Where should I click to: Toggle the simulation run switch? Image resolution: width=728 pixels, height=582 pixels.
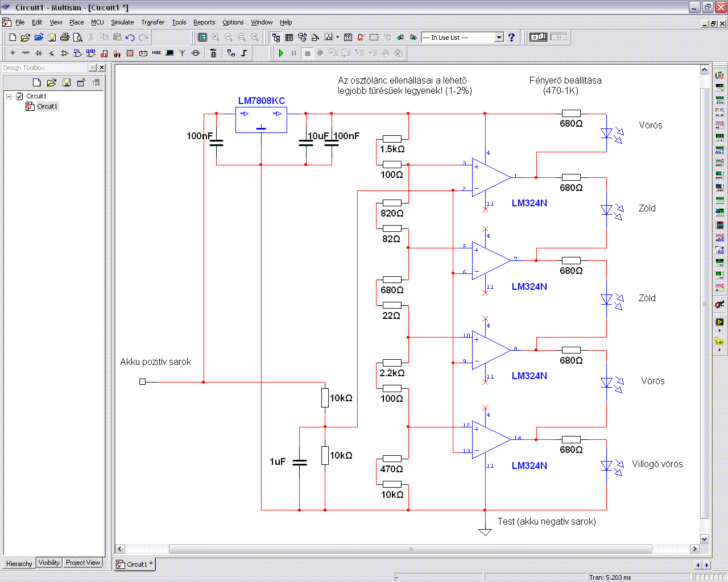538,38
